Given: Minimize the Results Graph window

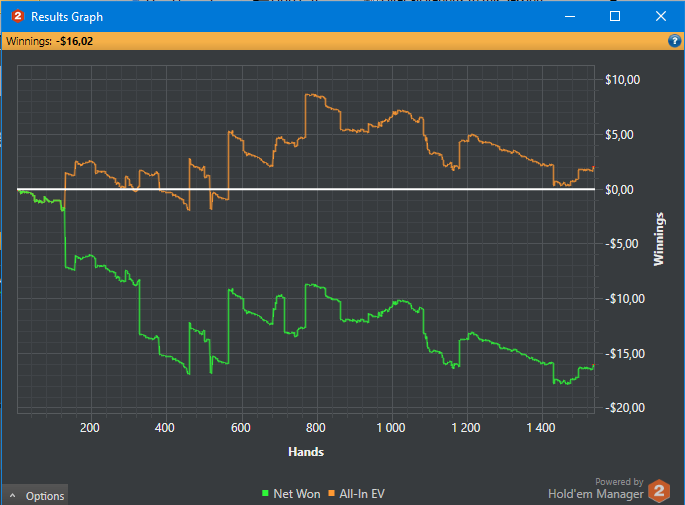Looking at the screenshot, I should pyautogui.click(x=570, y=16).
